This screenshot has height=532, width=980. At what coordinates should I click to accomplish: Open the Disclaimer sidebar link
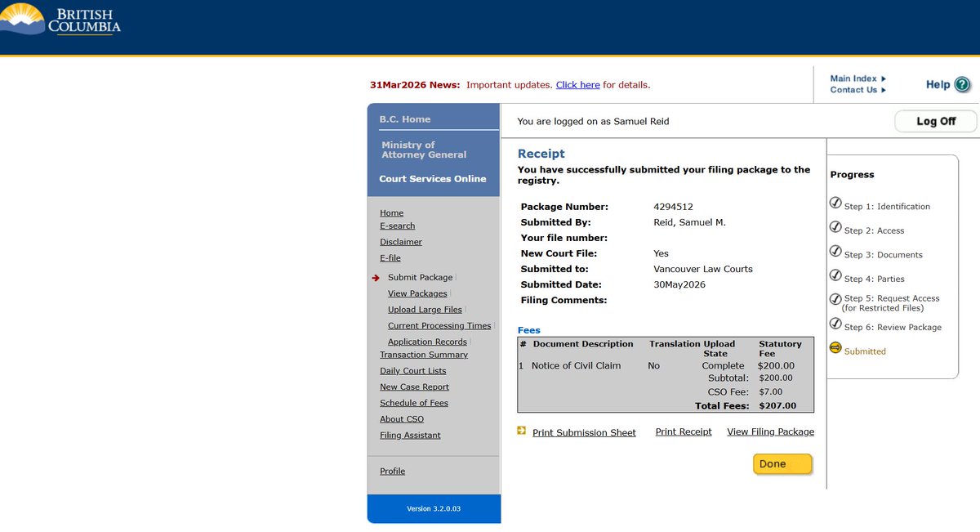tap(401, 242)
